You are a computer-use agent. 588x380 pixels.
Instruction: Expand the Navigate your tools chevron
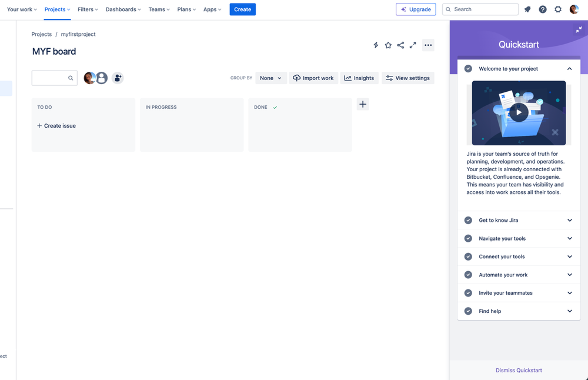[569, 238]
